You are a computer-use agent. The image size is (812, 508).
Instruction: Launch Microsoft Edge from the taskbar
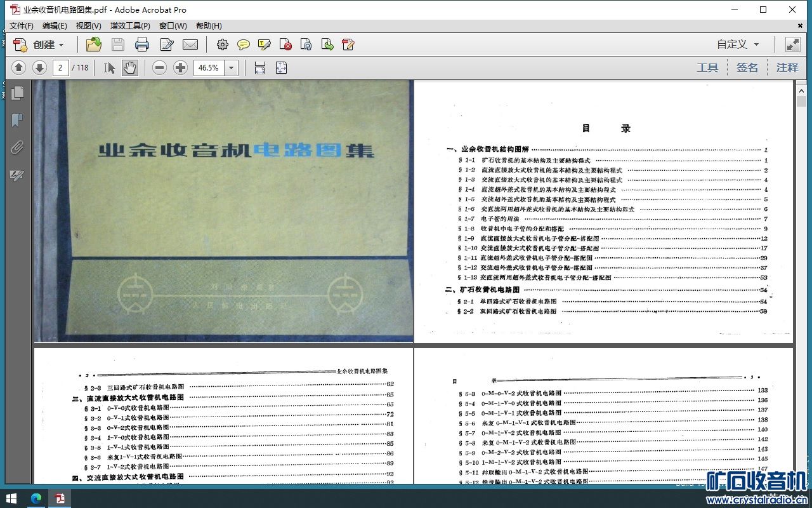36,498
